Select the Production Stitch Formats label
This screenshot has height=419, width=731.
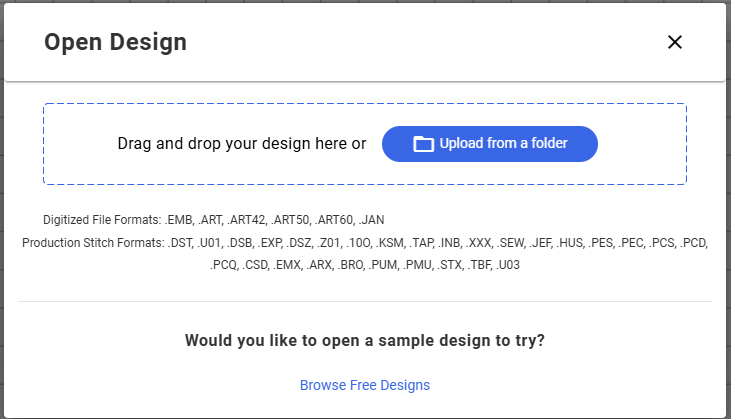[x=93, y=243]
